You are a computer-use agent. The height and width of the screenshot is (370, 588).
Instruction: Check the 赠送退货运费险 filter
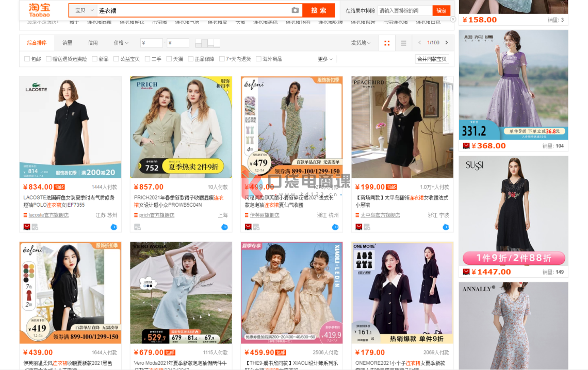[x=48, y=59]
